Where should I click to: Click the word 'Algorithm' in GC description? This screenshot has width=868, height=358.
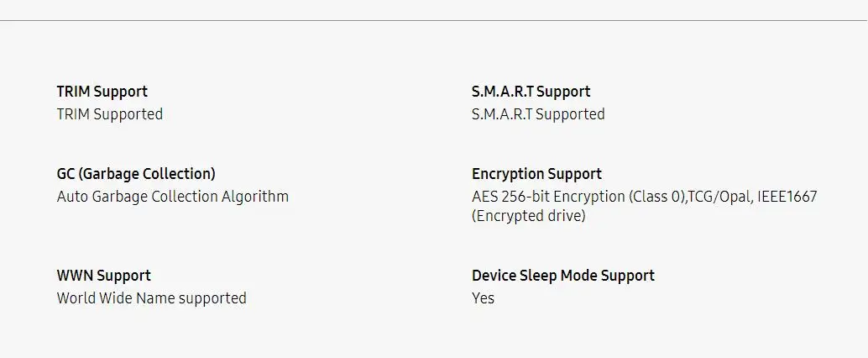[255, 197]
